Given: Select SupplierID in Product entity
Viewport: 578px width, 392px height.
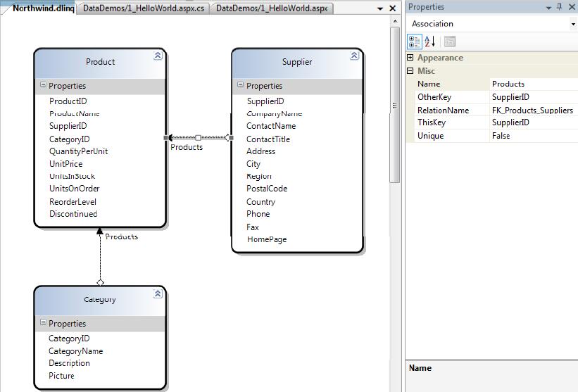Looking at the screenshot, I should (x=68, y=126).
